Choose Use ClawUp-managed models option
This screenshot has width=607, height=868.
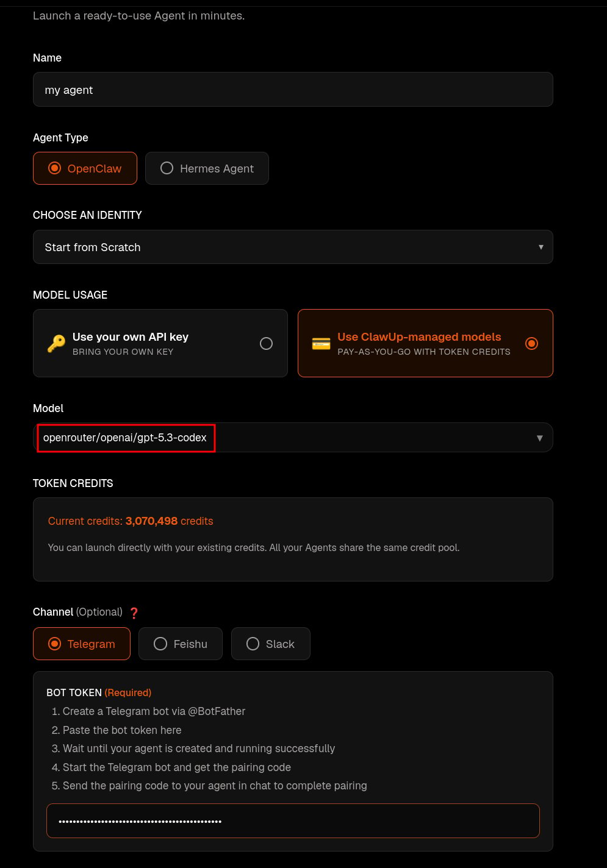coord(425,343)
